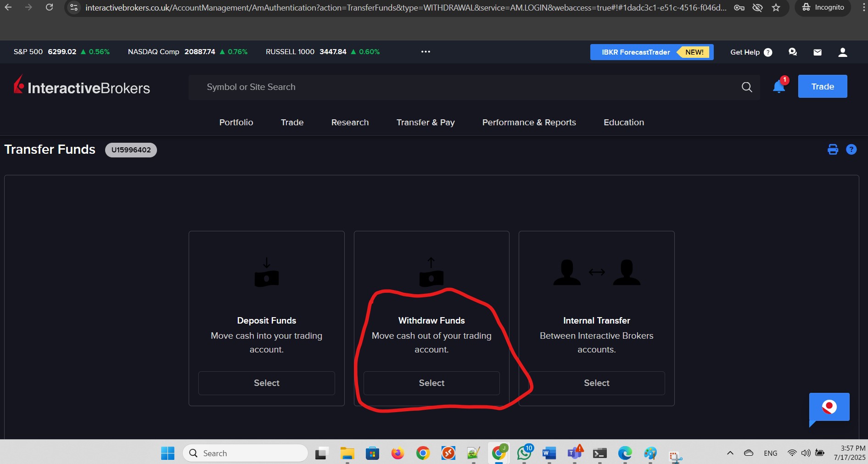Viewport: 868px width, 464px height.
Task: Click the RUSSELL 1000 ticker value
Action: (333, 52)
